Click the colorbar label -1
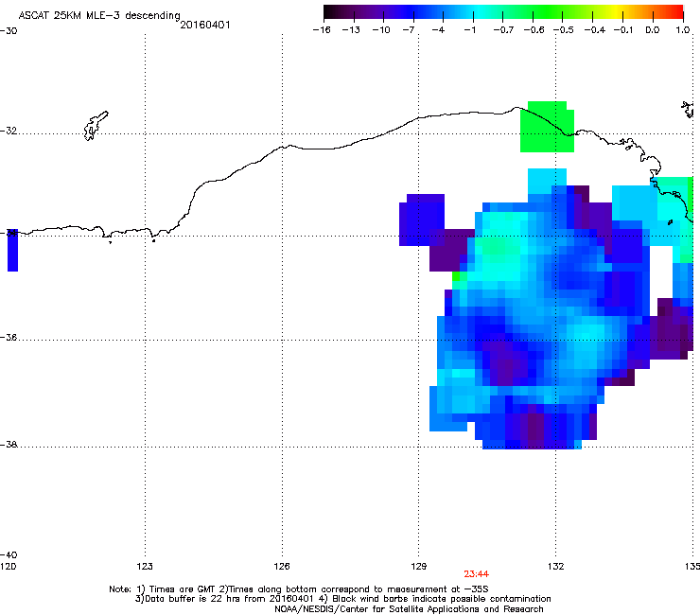The width and height of the screenshot is (700, 615). [x=469, y=30]
